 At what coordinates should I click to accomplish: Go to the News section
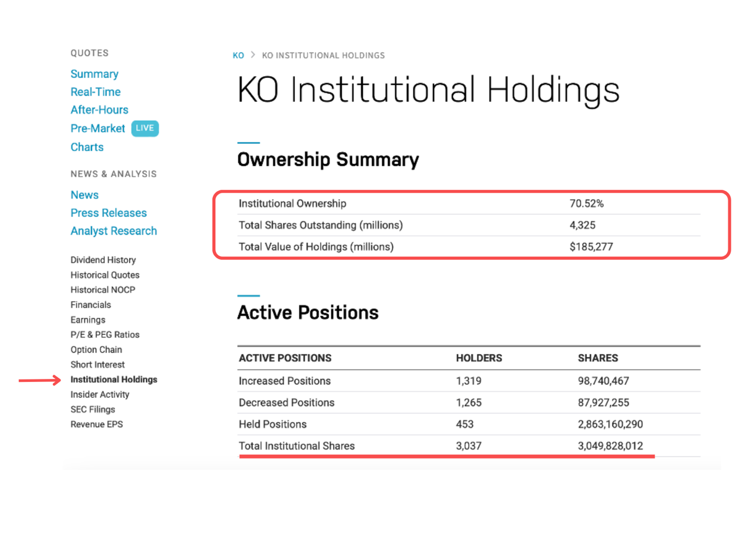(84, 195)
